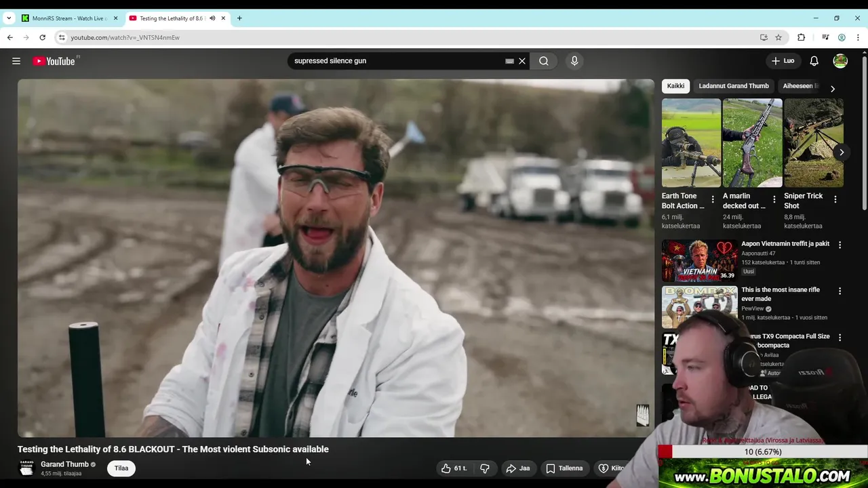Like the video with the thumbs up
Screen dimensions: 868x488
(454, 468)
